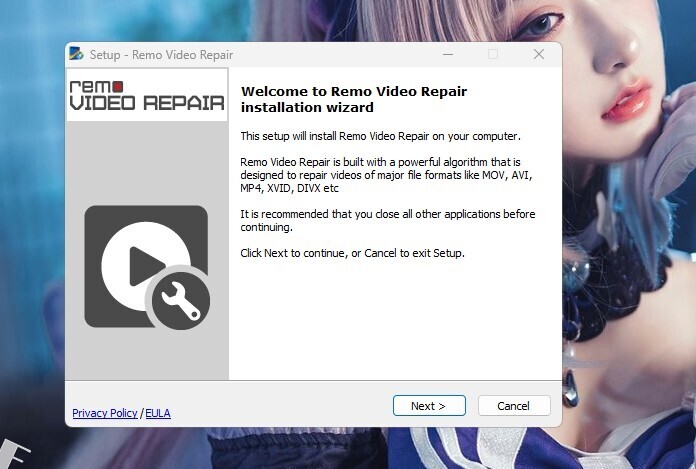The height and width of the screenshot is (469, 696).
Task: Click the Welcome to Remo Video Repair heading
Action: 354,99
